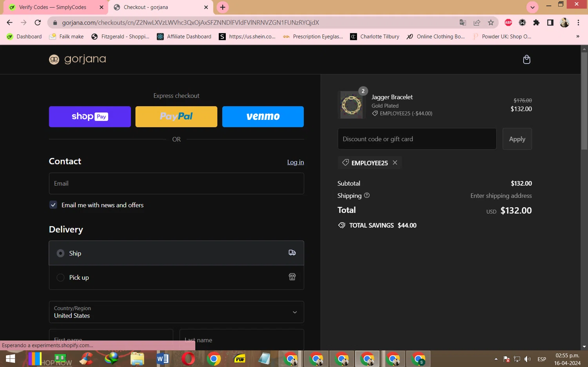Image resolution: width=588 pixels, height=367 pixels.
Task: Open the Online Clothing Bo... bookmark
Action: click(436, 36)
